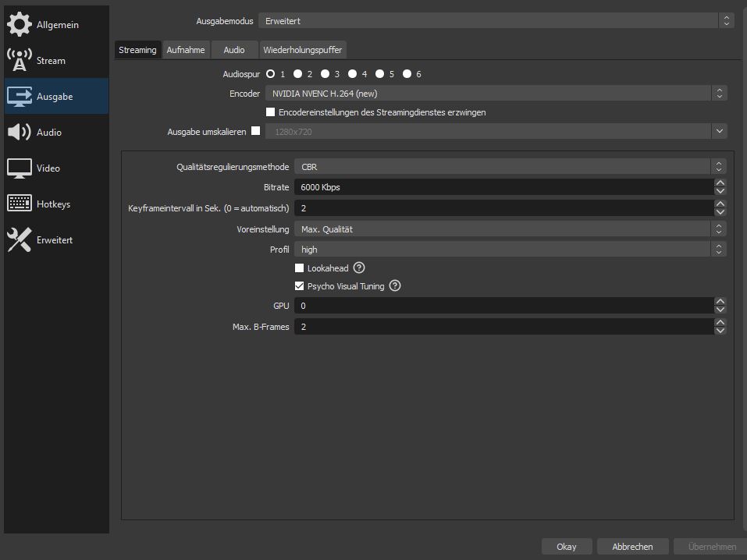Screen dimensions: 747x560
Task: Open Hotkeys keyboard icon section
Action: [20, 204]
